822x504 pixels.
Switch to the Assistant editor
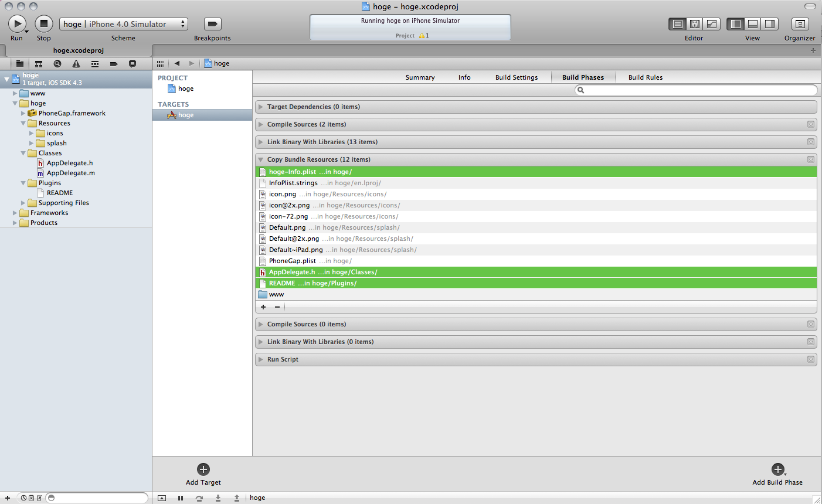[694, 24]
